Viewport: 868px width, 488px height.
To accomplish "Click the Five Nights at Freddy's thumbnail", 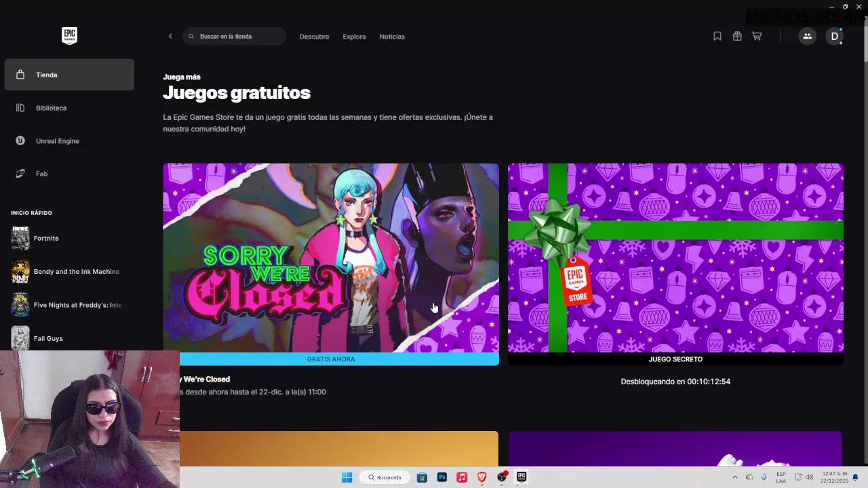I will 20,305.
